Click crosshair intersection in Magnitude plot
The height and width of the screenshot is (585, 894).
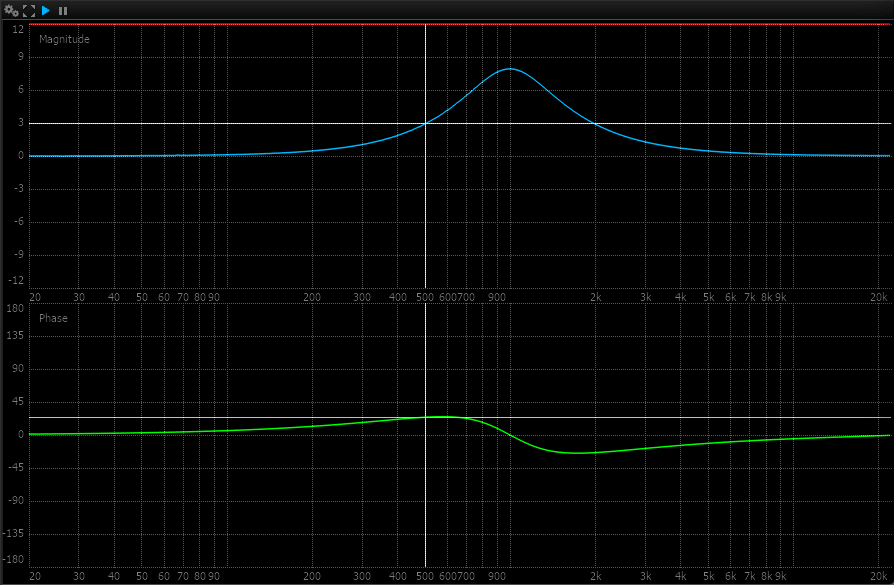click(x=426, y=123)
